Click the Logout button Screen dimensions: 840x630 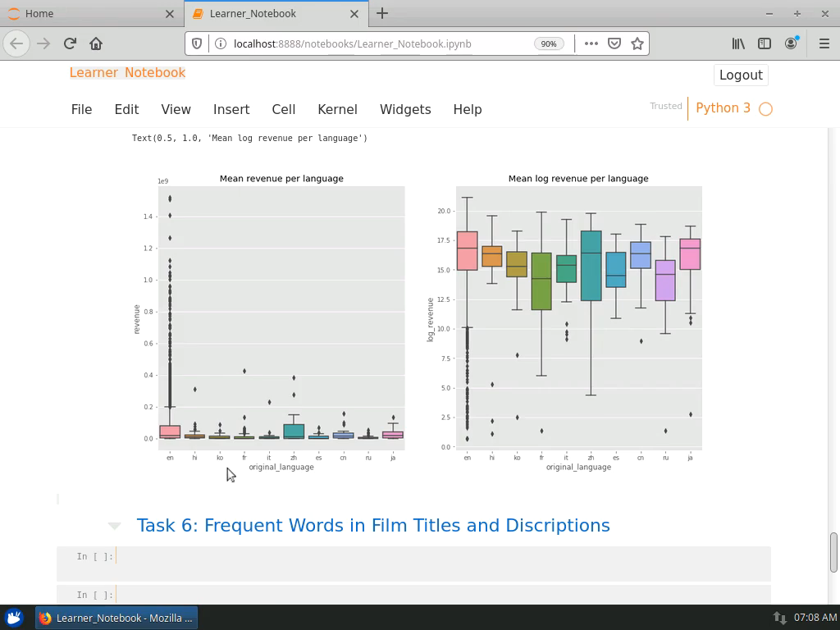tap(741, 75)
